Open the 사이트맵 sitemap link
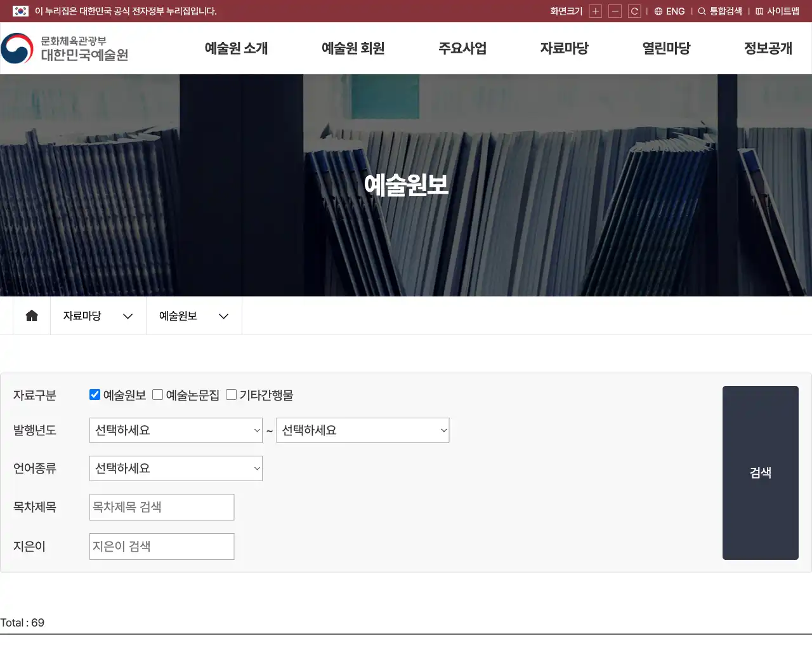 [x=777, y=11]
